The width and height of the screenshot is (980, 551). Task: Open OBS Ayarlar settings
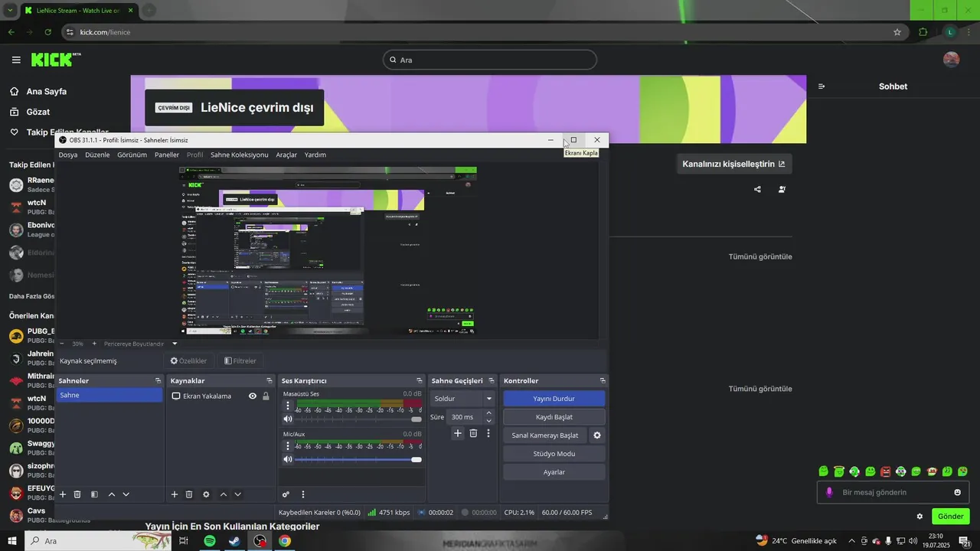click(554, 472)
